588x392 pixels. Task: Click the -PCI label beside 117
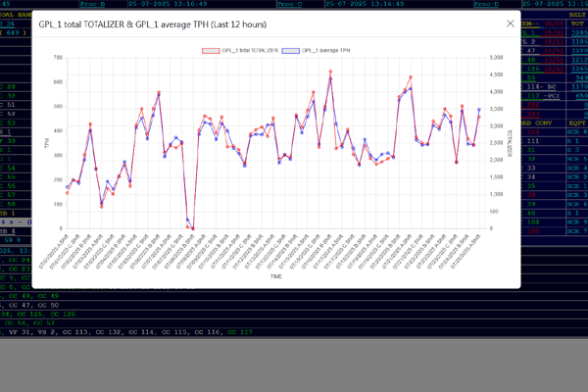click(552, 96)
